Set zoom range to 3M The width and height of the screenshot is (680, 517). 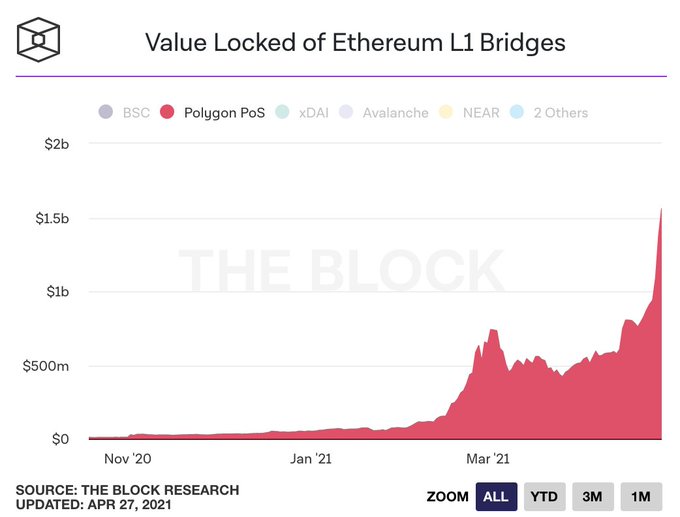592,496
